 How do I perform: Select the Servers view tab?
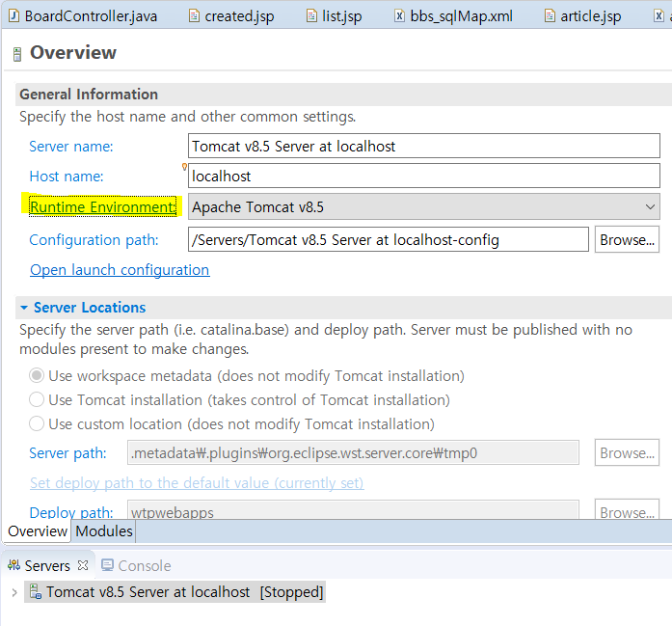(47, 565)
